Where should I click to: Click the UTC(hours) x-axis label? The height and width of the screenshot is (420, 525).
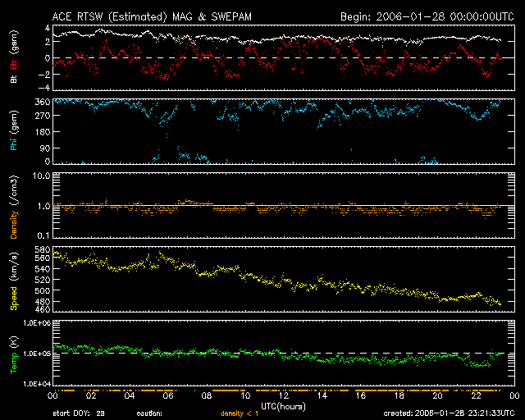click(281, 406)
